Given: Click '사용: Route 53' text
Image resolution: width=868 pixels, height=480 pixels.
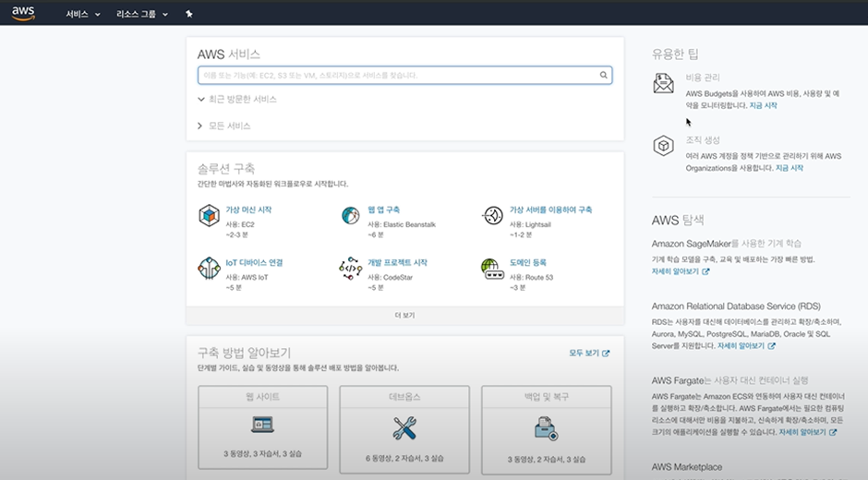Looking at the screenshot, I should click(x=531, y=277).
